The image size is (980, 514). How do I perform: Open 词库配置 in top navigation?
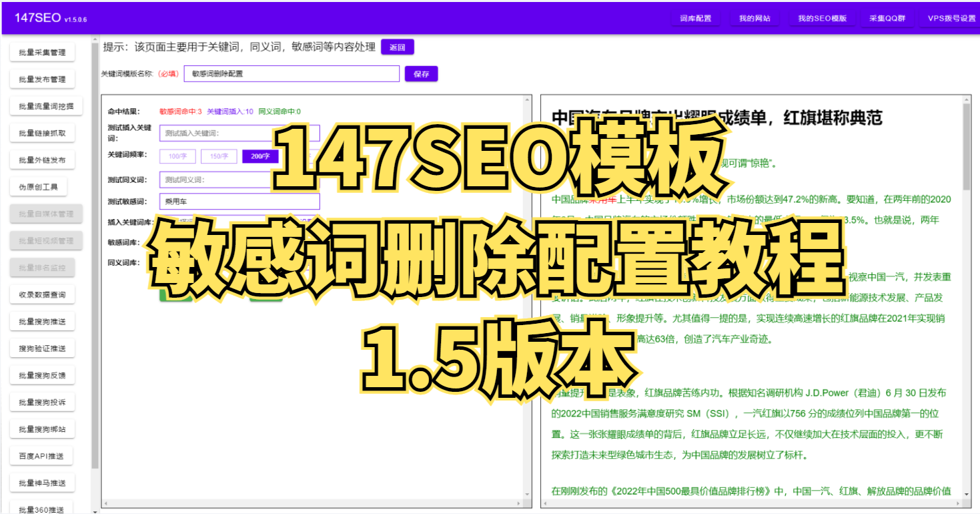click(x=695, y=19)
